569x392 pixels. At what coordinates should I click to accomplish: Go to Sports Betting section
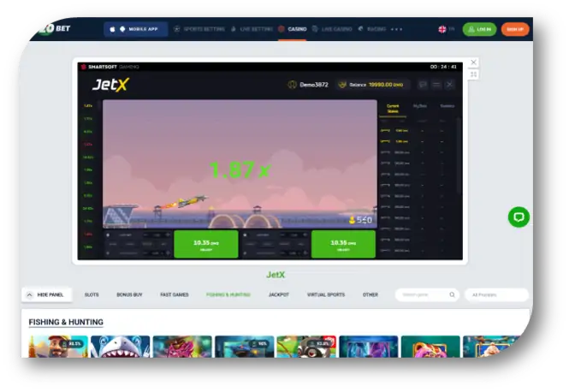(199, 29)
